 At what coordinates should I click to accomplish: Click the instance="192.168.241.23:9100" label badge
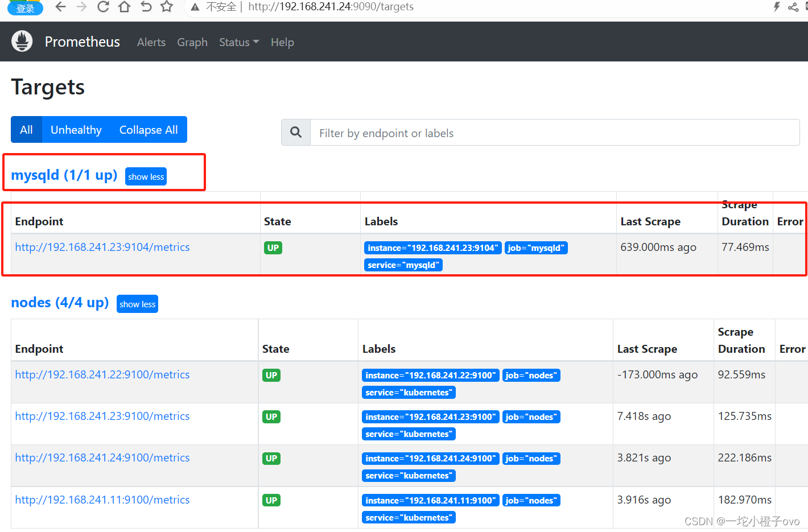[431, 416]
